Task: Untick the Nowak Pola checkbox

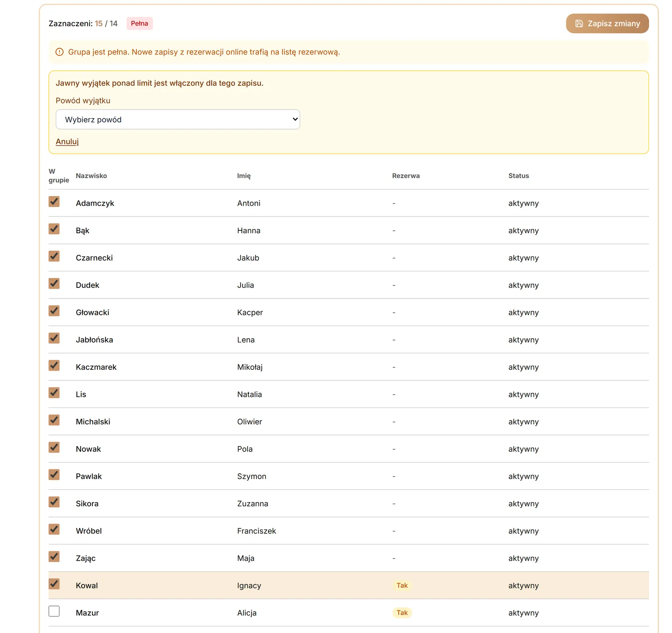Action: tap(54, 447)
